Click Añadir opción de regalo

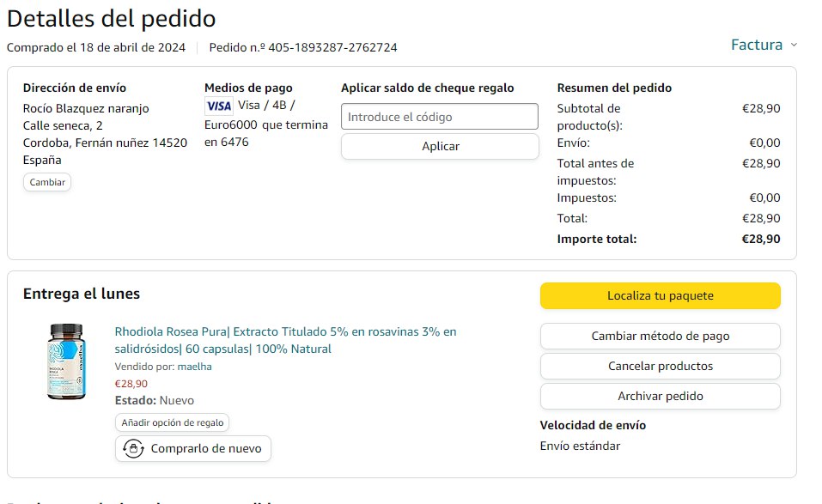pos(172,422)
